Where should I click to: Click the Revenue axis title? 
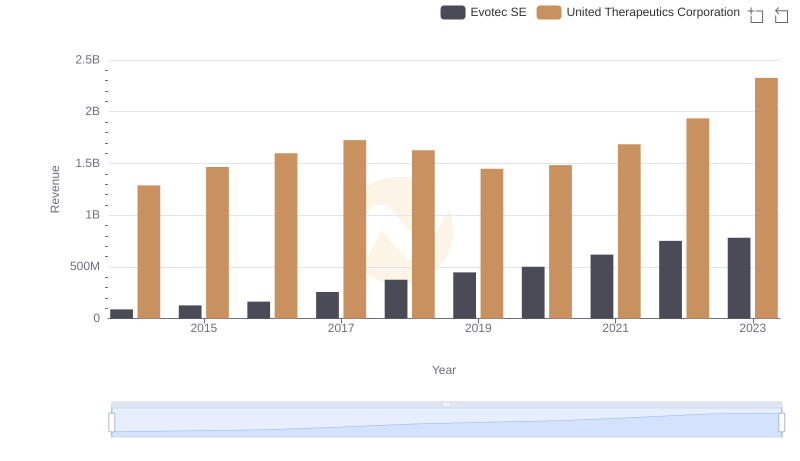tap(55, 189)
